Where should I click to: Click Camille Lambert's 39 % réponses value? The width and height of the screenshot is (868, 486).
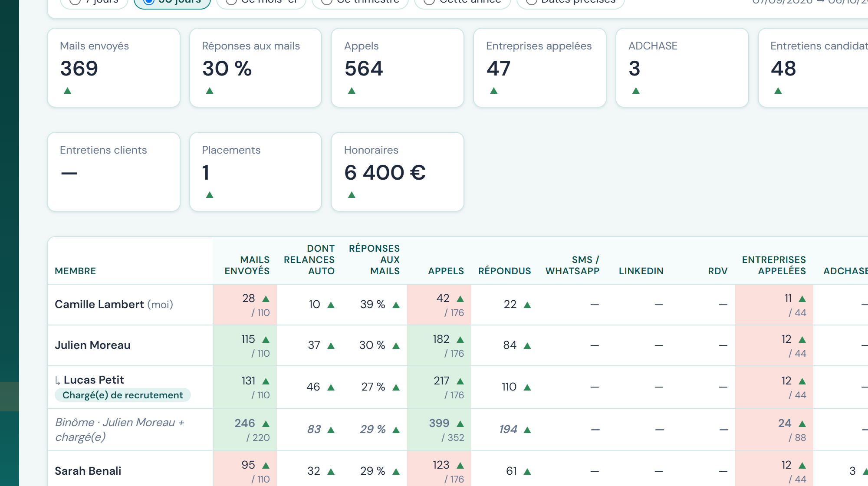373,305
